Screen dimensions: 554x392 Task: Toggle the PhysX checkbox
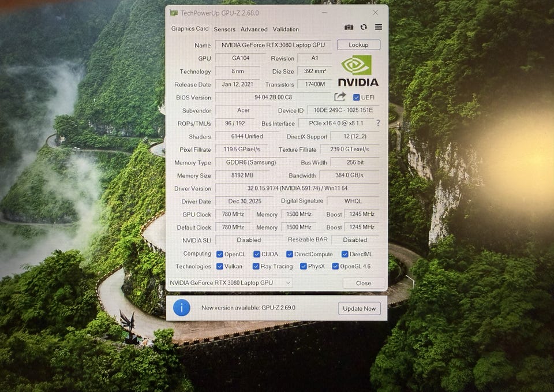tap(303, 266)
